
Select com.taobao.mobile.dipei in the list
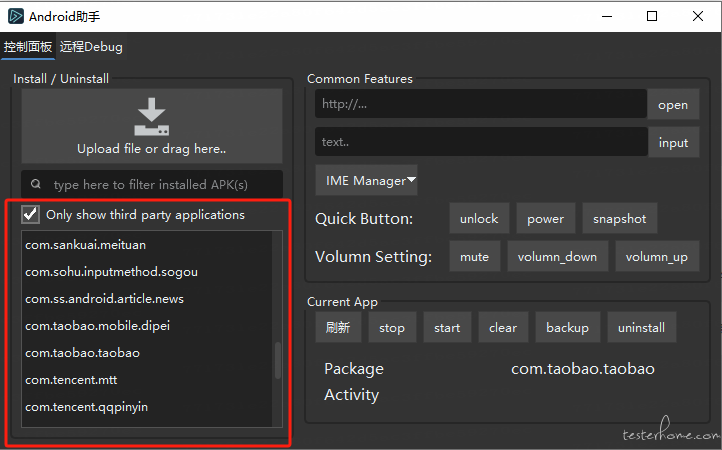[147, 326]
